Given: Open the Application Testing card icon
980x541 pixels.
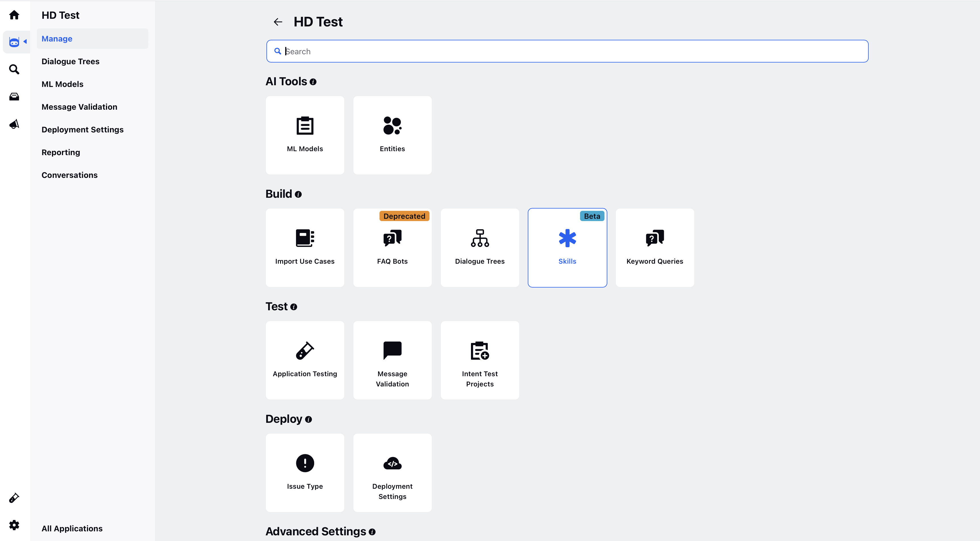Looking at the screenshot, I should pyautogui.click(x=305, y=351).
